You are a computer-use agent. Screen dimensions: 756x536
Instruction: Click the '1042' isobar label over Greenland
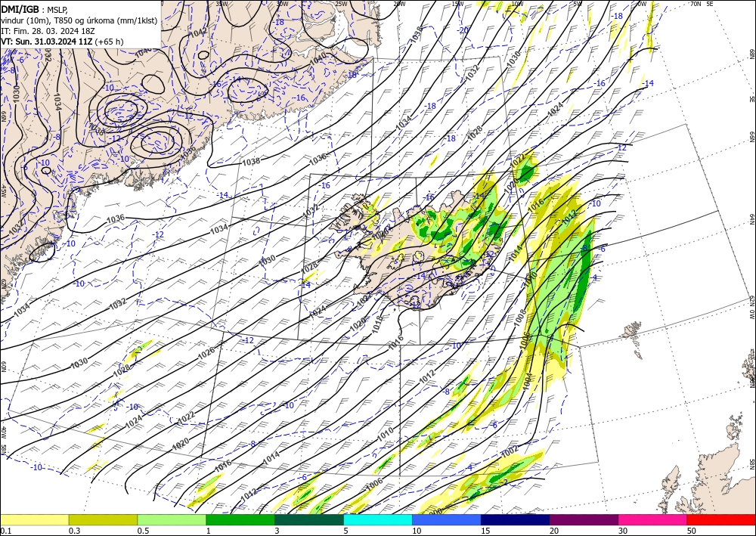[x=199, y=33]
